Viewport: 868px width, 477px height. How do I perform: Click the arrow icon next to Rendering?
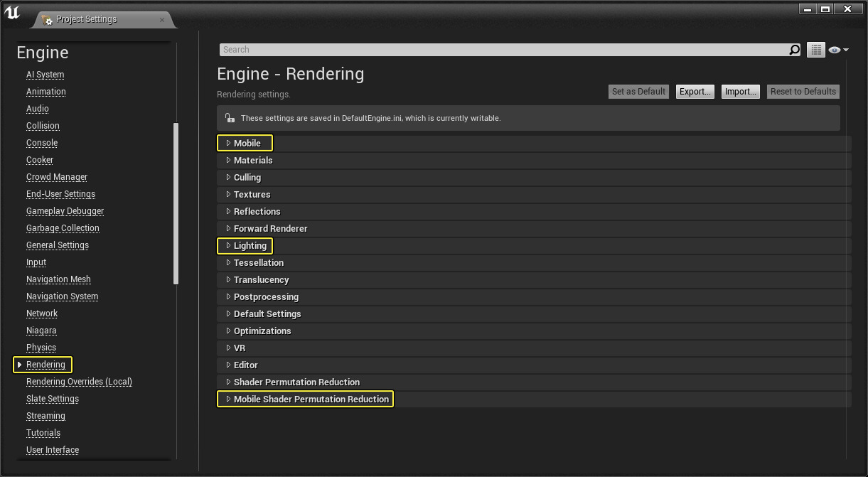coord(19,364)
